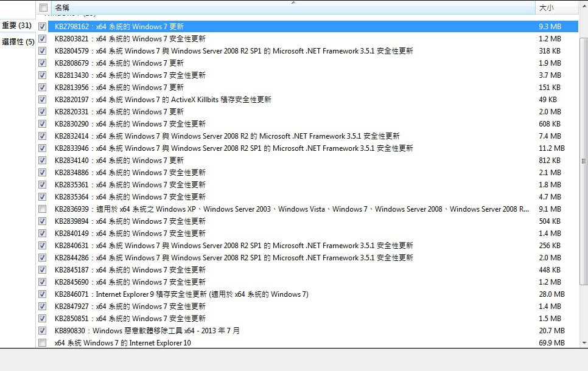Click the 69.9 MB size value
Screen dimensions: 588x371
(551, 343)
